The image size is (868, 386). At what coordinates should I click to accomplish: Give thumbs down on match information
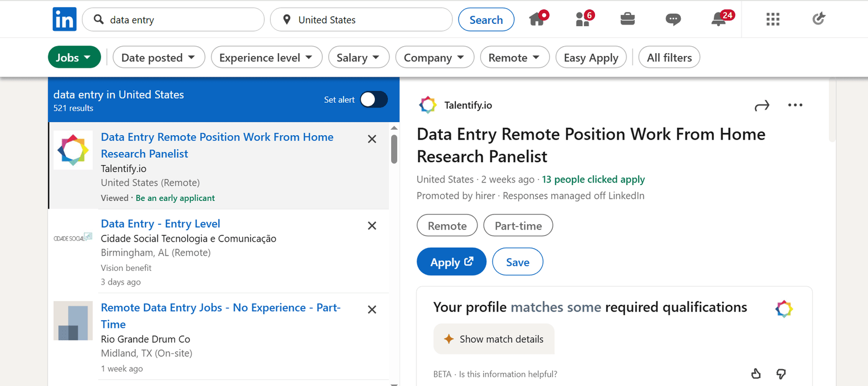pyautogui.click(x=781, y=374)
